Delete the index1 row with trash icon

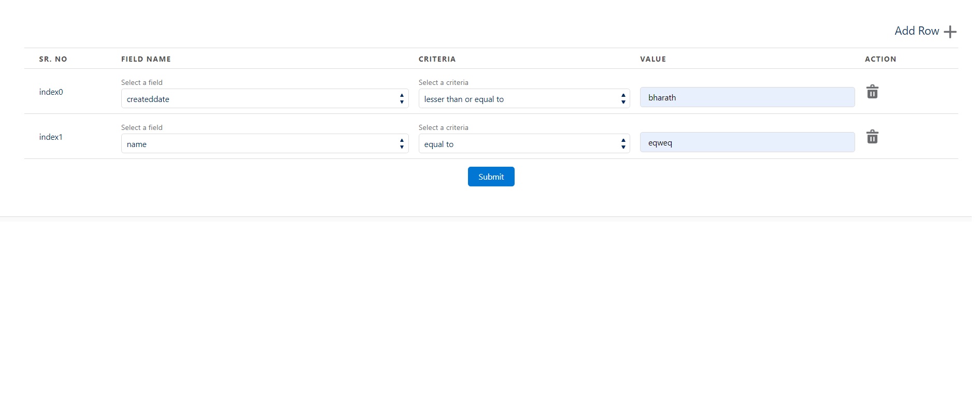coord(872,137)
